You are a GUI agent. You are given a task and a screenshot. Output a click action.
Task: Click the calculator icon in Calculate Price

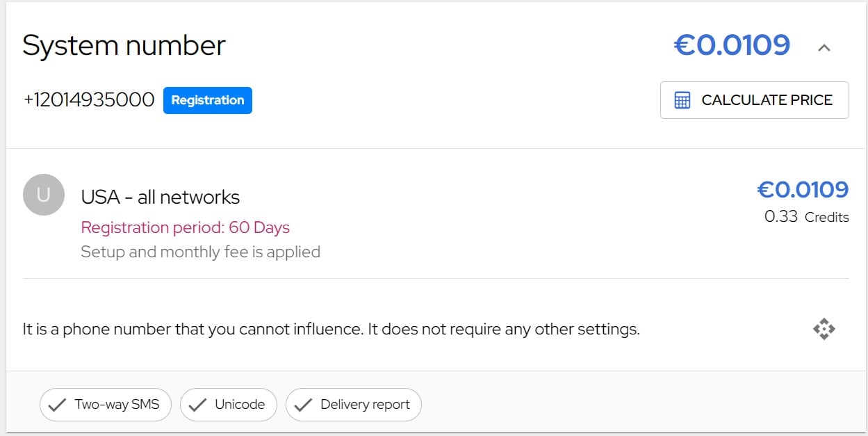click(x=682, y=100)
